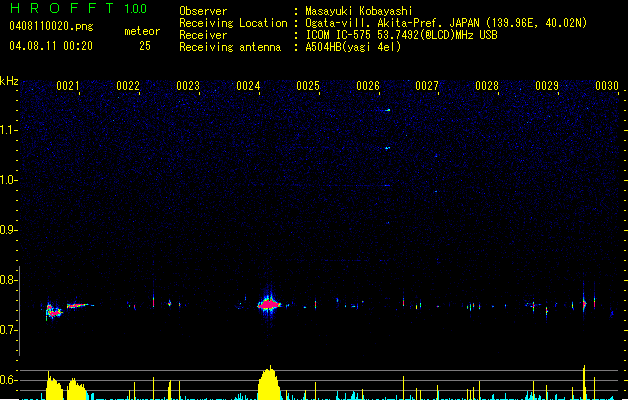Click the elongated echo streak just after 0021
Image resolution: width=629 pixels, height=400 pixels.
[79, 306]
